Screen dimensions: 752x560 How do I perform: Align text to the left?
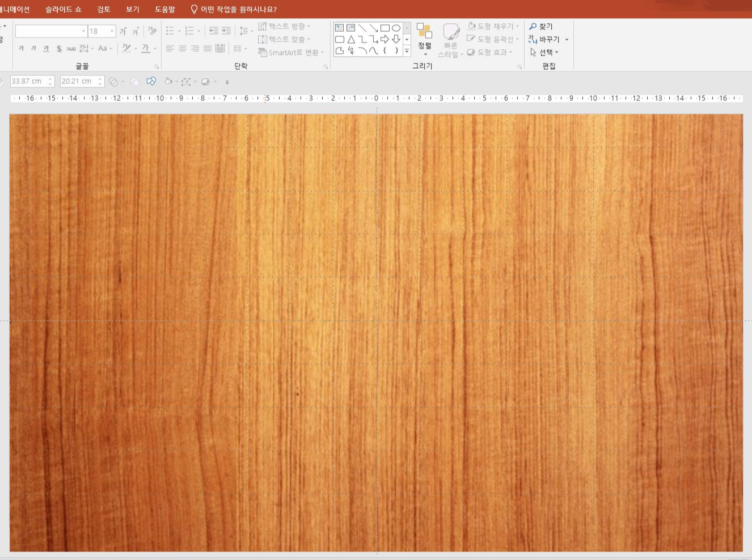170,49
